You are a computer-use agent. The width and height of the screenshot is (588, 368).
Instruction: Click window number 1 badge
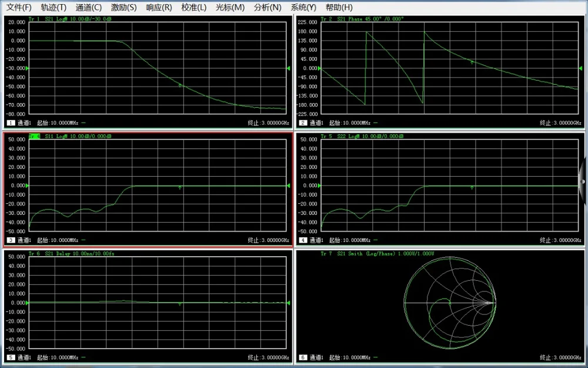tap(10, 123)
